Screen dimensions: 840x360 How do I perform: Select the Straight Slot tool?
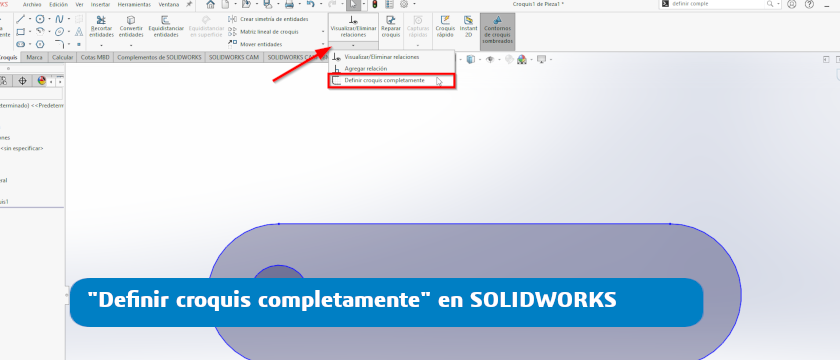coord(20,44)
